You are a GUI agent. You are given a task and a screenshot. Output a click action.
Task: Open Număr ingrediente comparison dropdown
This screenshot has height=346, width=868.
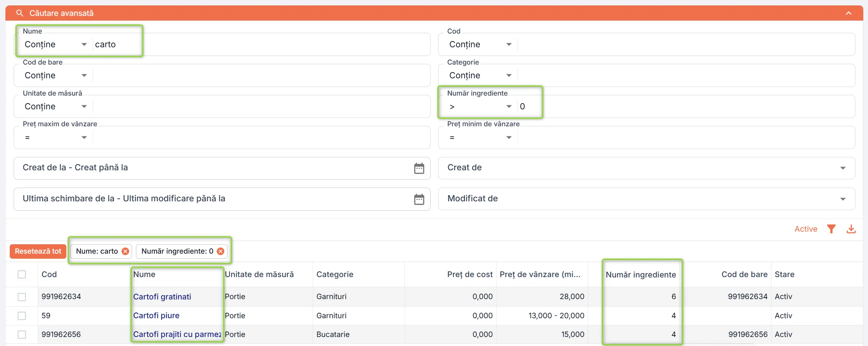480,106
